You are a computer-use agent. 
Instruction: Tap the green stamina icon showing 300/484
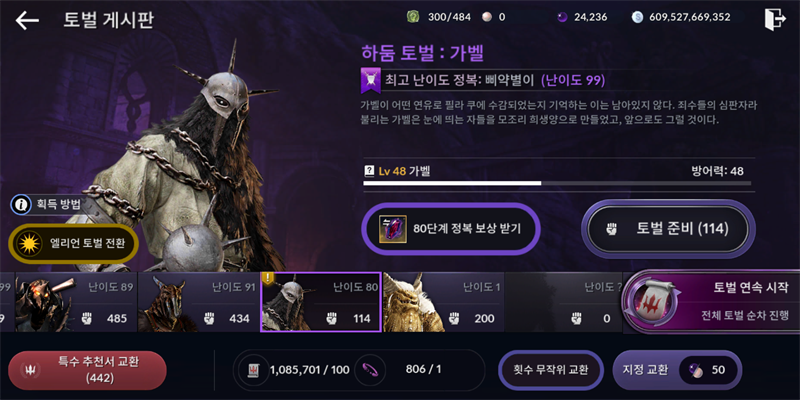point(412,17)
